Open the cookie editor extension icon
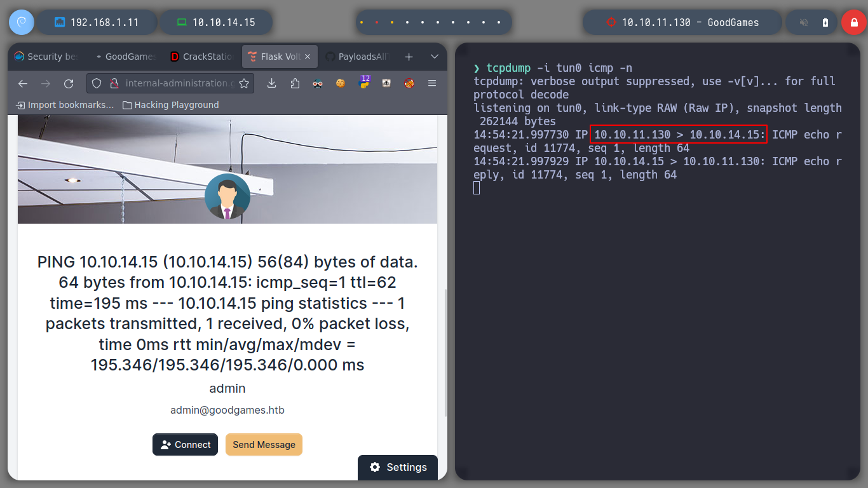This screenshot has height=488, width=868. point(341,83)
